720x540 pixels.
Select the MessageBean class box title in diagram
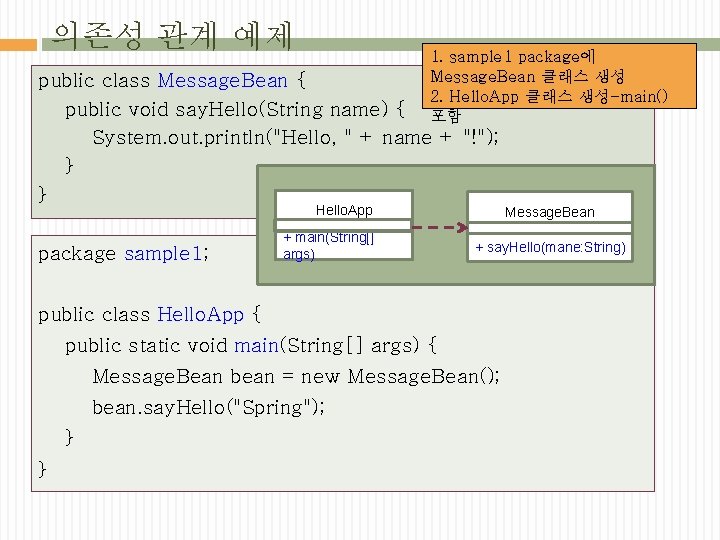(550, 212)
